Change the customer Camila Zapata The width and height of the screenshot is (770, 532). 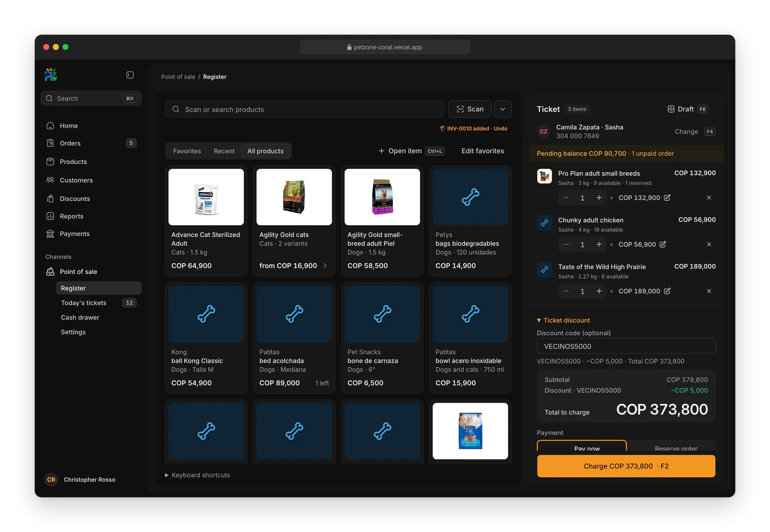pyautogui.click(x=695, y=132)
